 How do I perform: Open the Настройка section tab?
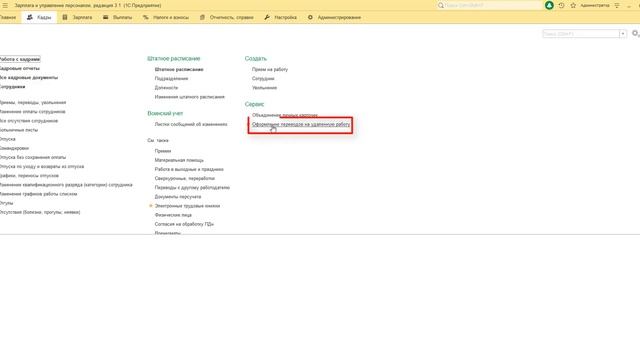280,18
